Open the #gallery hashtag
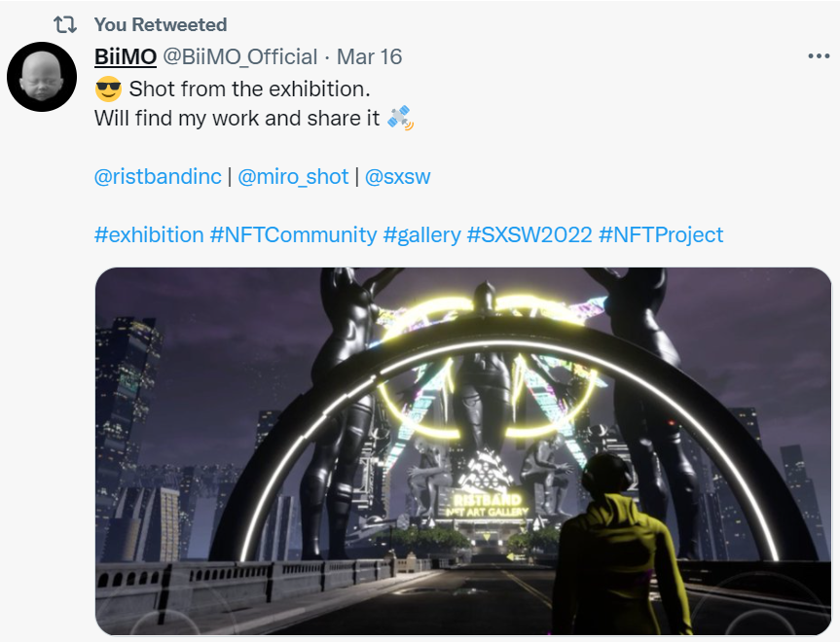840x642 pixels. pos(422,235)
